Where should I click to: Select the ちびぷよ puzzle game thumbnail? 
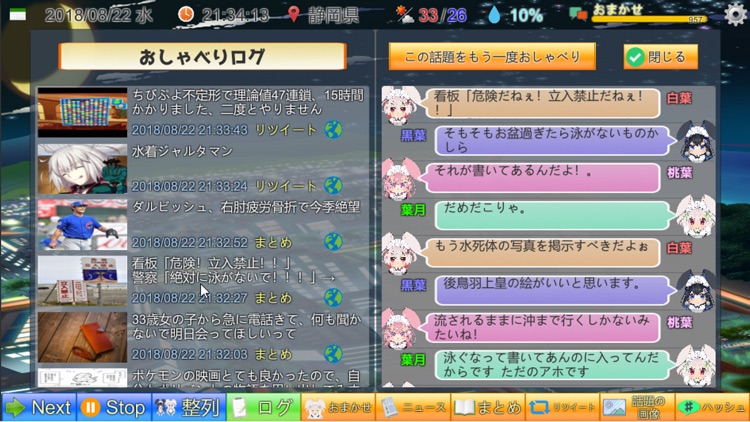tap(82, 112)
